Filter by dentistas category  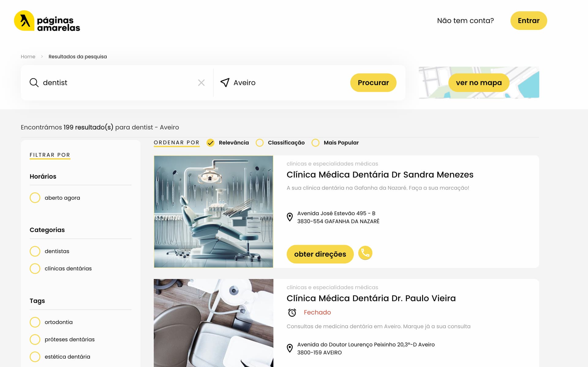click(35, 251)
